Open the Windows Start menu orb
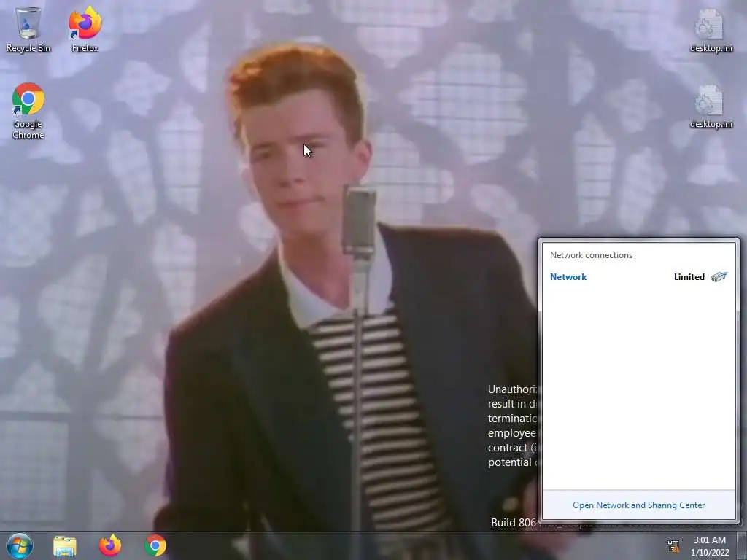Screen dimensions: 747x560 point(20,545)
